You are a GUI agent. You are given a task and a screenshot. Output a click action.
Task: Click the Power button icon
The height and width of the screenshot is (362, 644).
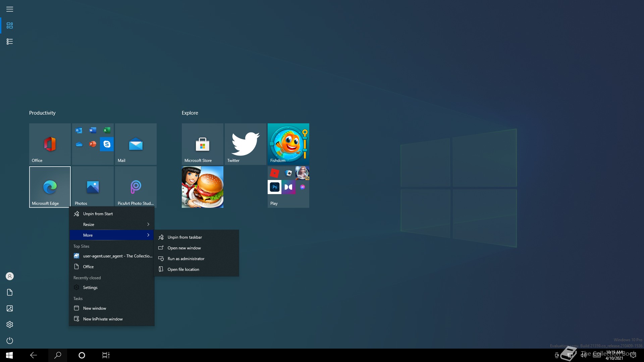click(x=10, y=341)
